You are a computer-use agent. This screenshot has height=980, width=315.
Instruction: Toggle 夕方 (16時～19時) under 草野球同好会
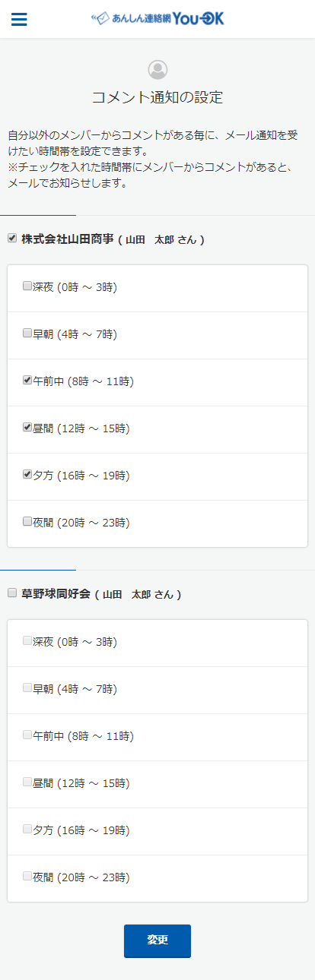click(27, 830)
